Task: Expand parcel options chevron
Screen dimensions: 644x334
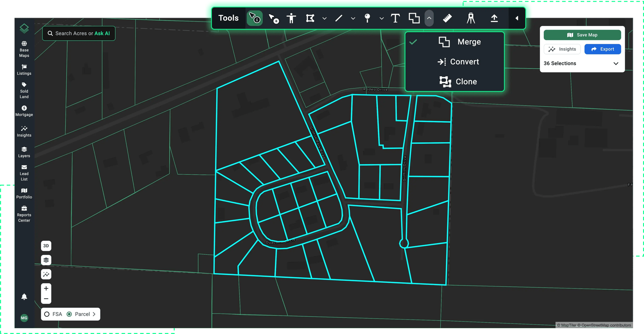Action: (94, 314)
